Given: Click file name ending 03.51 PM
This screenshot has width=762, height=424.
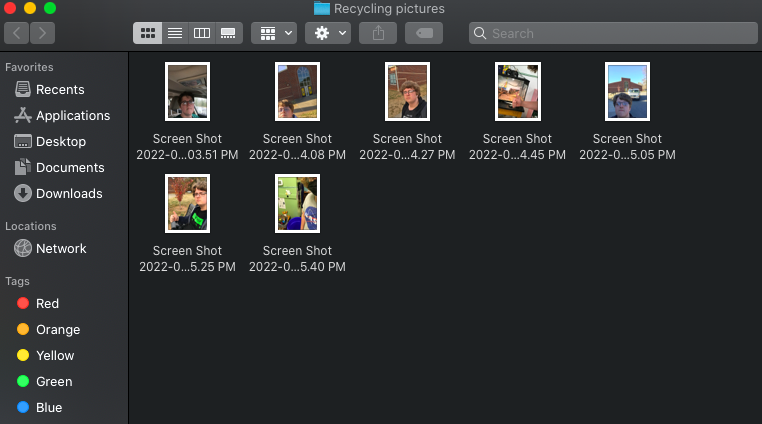Looking at the screenshot, I should [x=188, y=147].
